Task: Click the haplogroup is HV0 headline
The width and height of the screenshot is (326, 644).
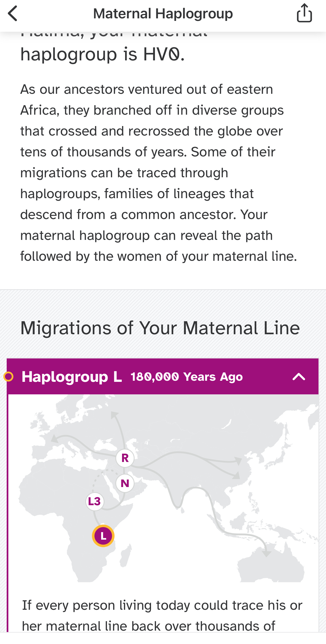Action: pyautogui.click(x=102, y=54)
